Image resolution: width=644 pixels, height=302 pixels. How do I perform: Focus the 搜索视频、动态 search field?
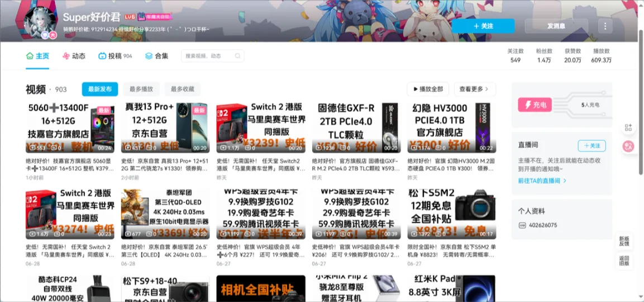click(x=212, y=56)
